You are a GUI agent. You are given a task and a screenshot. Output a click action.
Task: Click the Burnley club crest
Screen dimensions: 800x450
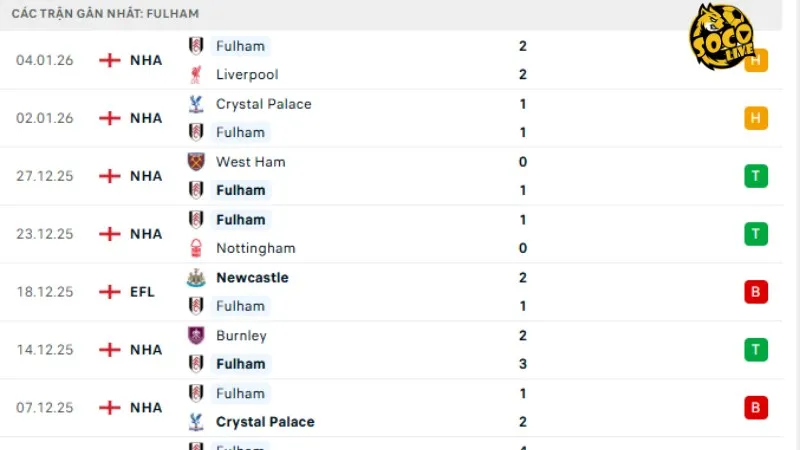(x=196, y=336)
